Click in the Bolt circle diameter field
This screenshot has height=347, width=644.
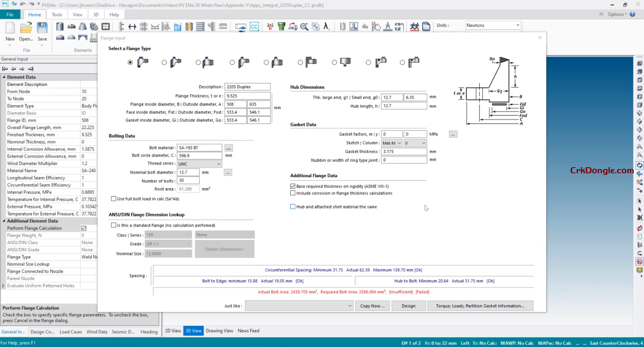point(199,156)
